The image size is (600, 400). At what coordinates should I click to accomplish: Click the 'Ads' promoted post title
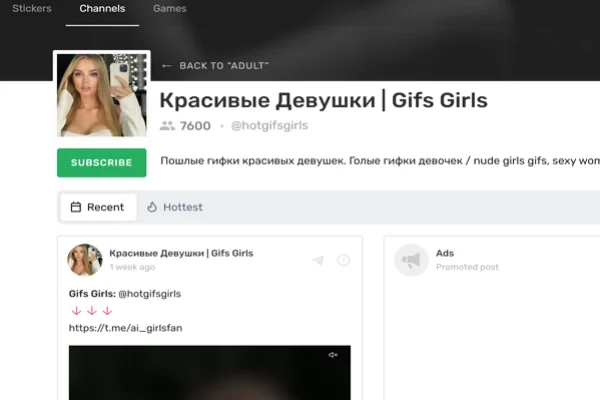(445, 253)
